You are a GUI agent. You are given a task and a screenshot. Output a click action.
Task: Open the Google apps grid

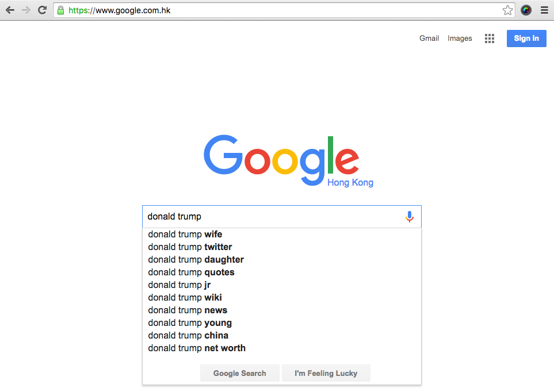(x=490, y=39)
